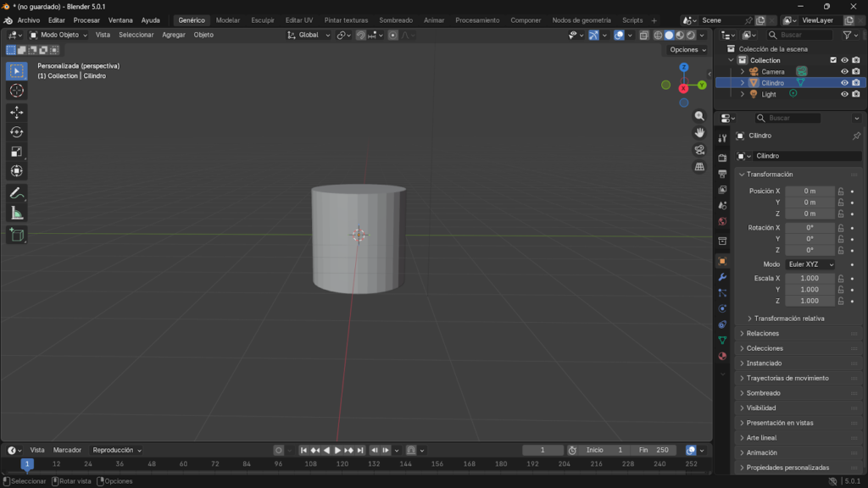Screen dimensions: 868x488
Task: Toggle camera view in the viewport
Action: pyautogui.click(x=699, y=150)
